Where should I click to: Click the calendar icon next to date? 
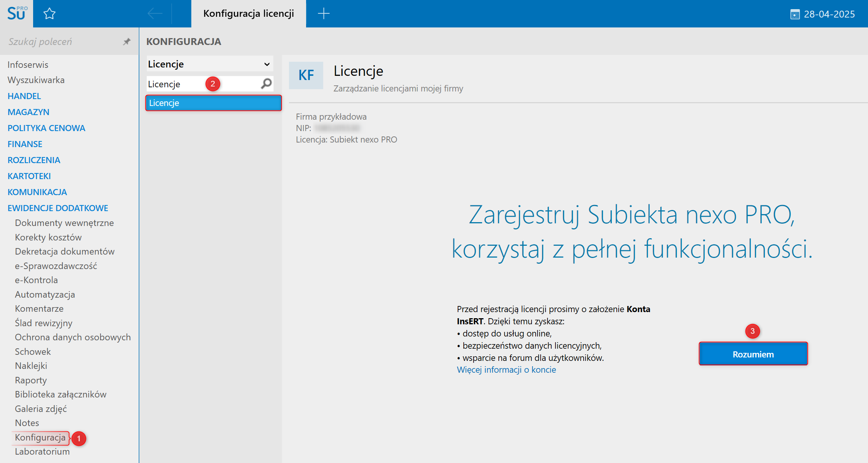pyautogui.click(x=795, y=14)
